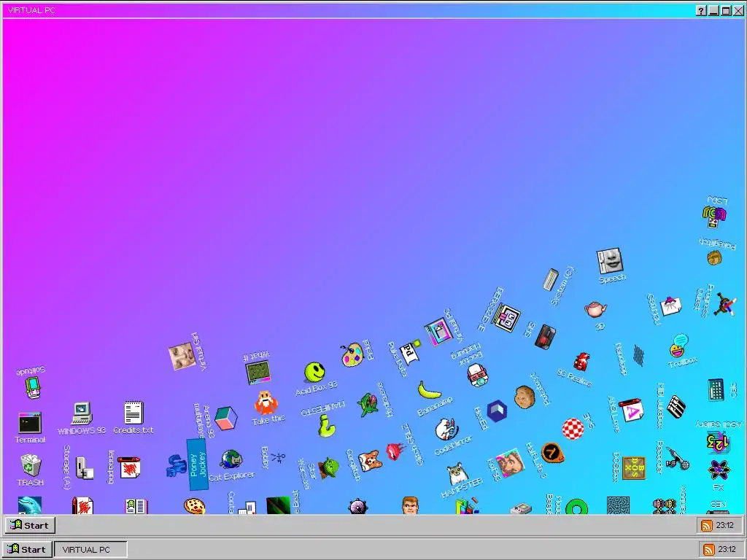The width and height of the screenshot is (747, 560).
Task: Click the outer taskbar Start button
Action: pyautogui.click(x=27, y=549)
